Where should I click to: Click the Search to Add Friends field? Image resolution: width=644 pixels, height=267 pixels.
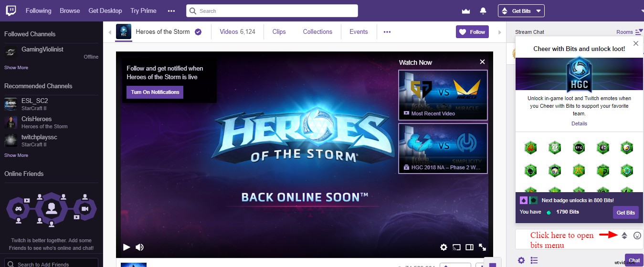(x=51, y=263)
